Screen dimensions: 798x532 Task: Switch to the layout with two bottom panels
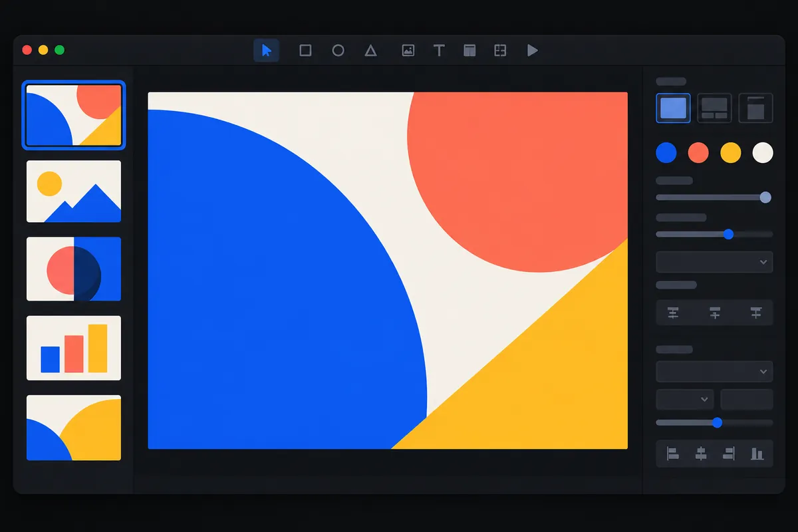(x=714, y=108)
